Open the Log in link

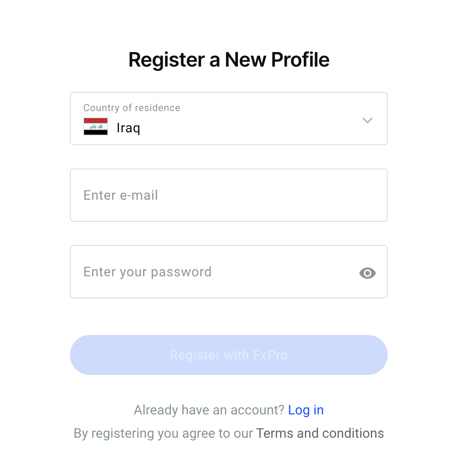(306, 410)
